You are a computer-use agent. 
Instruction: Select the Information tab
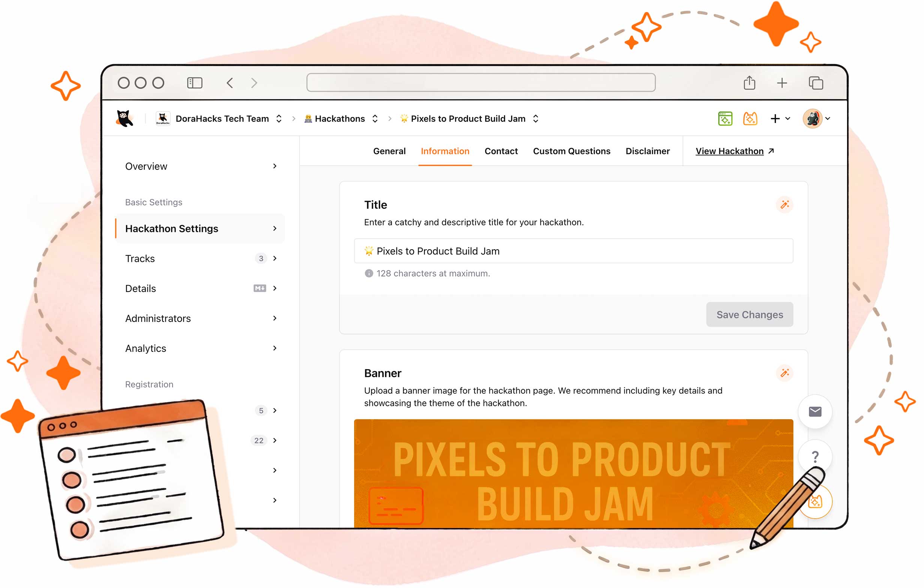click(445, 151)
